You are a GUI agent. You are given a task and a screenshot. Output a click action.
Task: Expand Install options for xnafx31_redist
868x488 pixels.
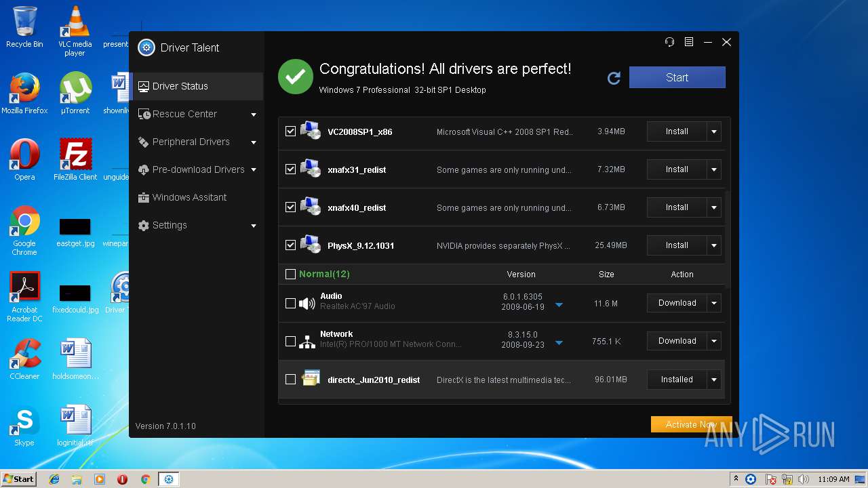[714, 169]
